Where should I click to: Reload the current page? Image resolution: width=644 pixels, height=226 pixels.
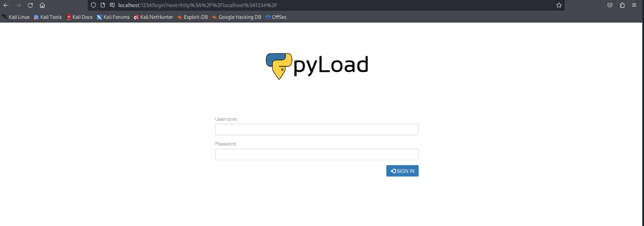point(30,5)
